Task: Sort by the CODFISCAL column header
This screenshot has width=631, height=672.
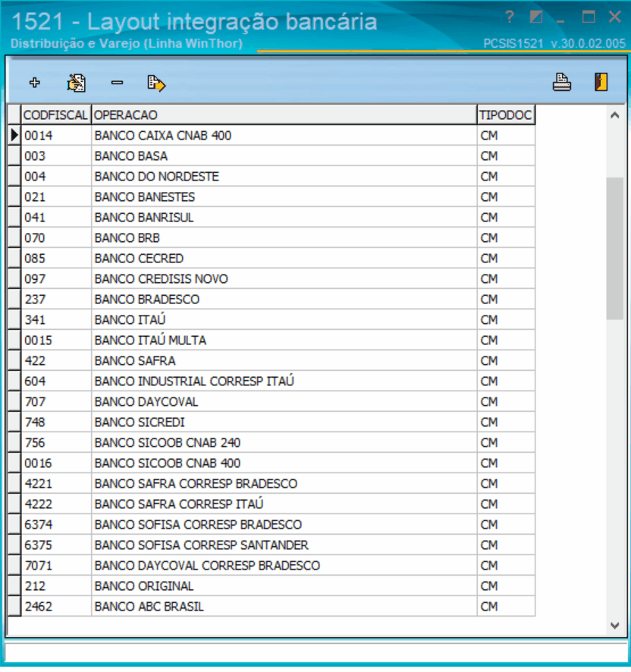Action: click(56, 115)
